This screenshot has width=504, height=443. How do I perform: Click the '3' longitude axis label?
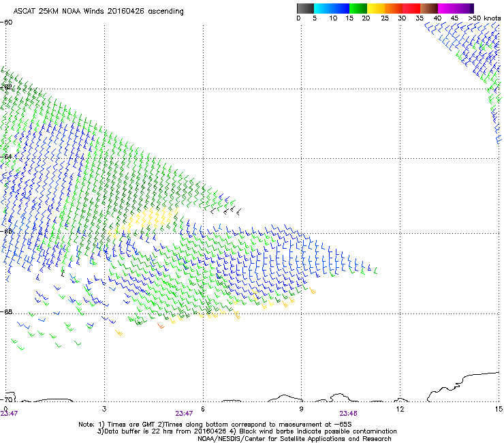[104, 409]
